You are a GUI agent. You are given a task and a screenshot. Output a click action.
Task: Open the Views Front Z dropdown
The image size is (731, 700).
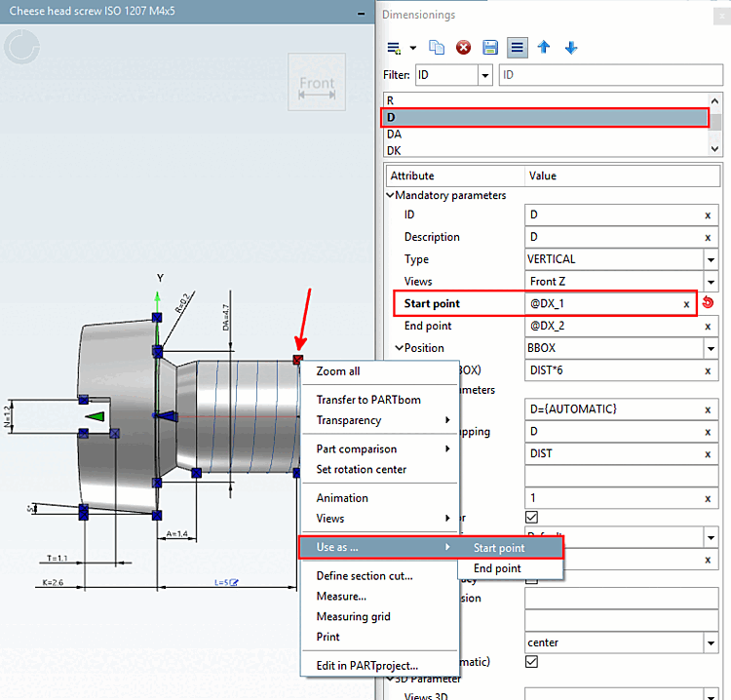click(x=712, y=282)
